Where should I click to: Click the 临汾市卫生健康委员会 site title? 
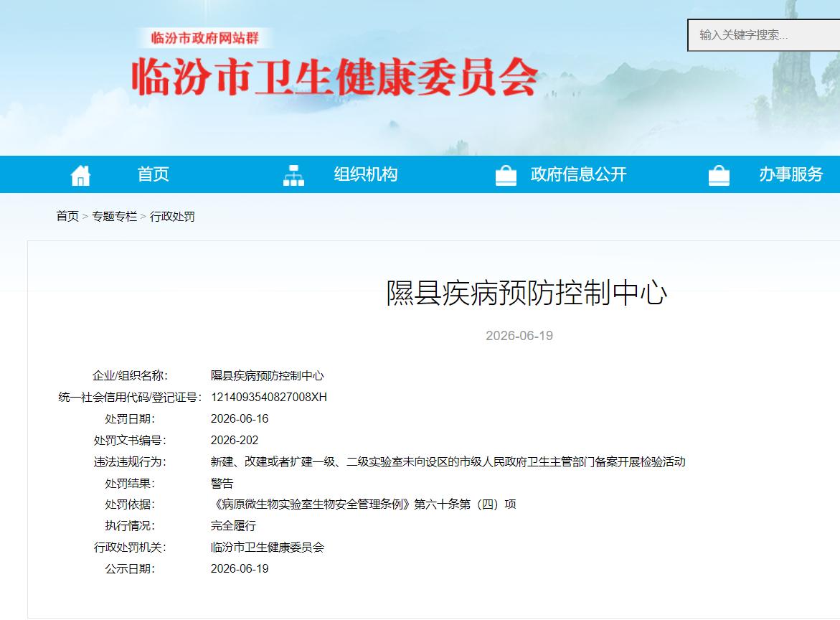pyautogui.click(x=335, y=77)
